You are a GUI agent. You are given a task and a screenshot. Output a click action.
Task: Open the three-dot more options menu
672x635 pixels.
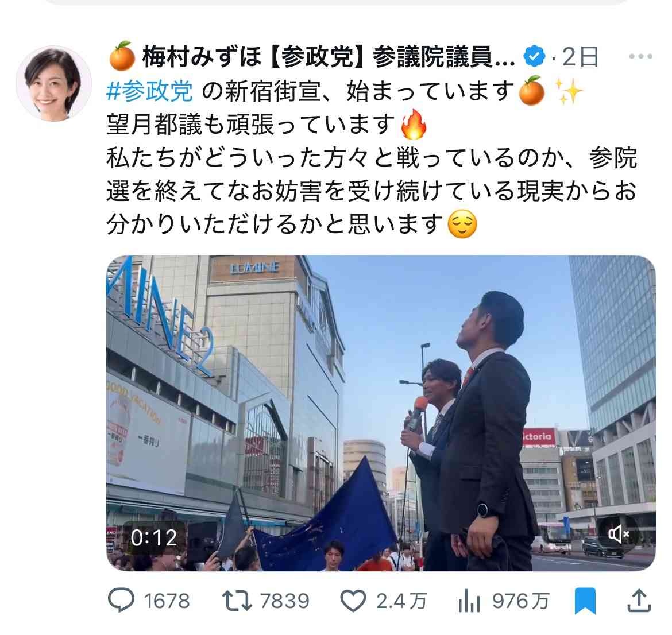click(641, 56)
